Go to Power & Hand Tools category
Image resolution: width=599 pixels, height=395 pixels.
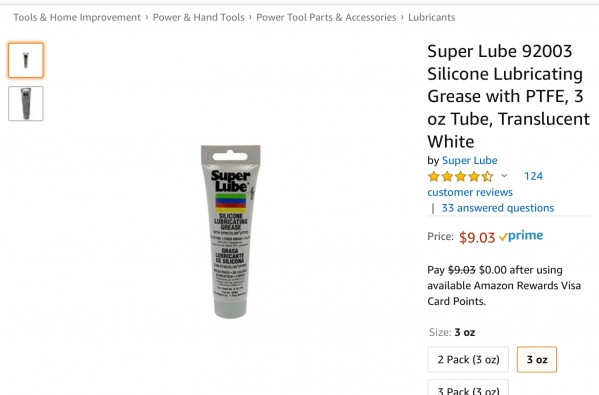(x=199, y=17)
